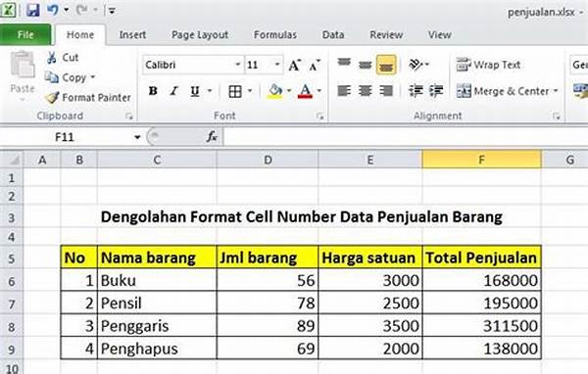Open the Page Layout tab
The image size is (588, 374).
tap(200, 35)
